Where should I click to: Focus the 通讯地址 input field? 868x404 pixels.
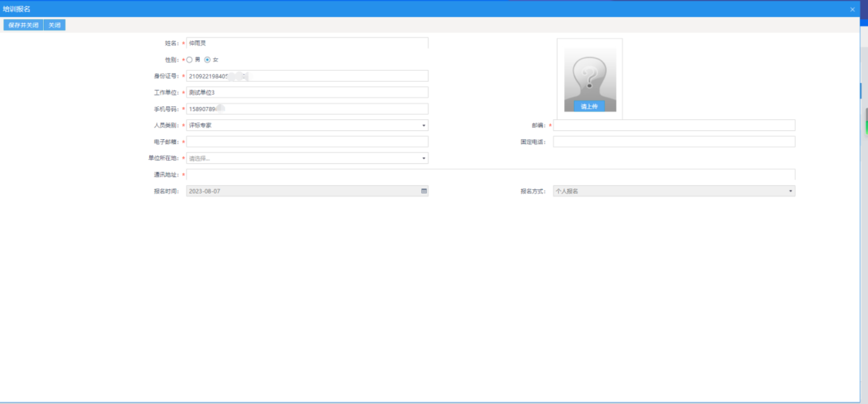[490, 175]
